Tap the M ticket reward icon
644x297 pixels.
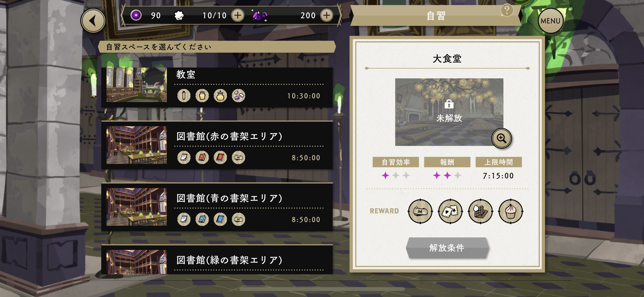pyautogui.click(x=420, y=211)
